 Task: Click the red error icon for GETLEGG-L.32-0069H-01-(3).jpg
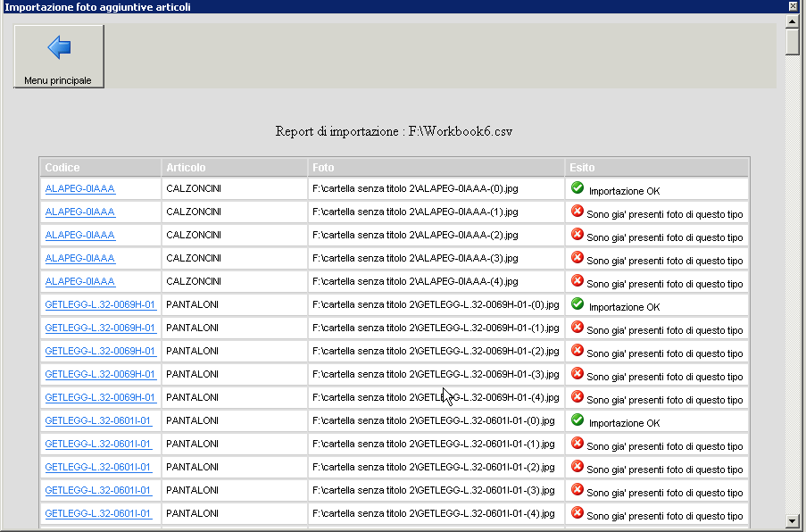coord(577,373)
